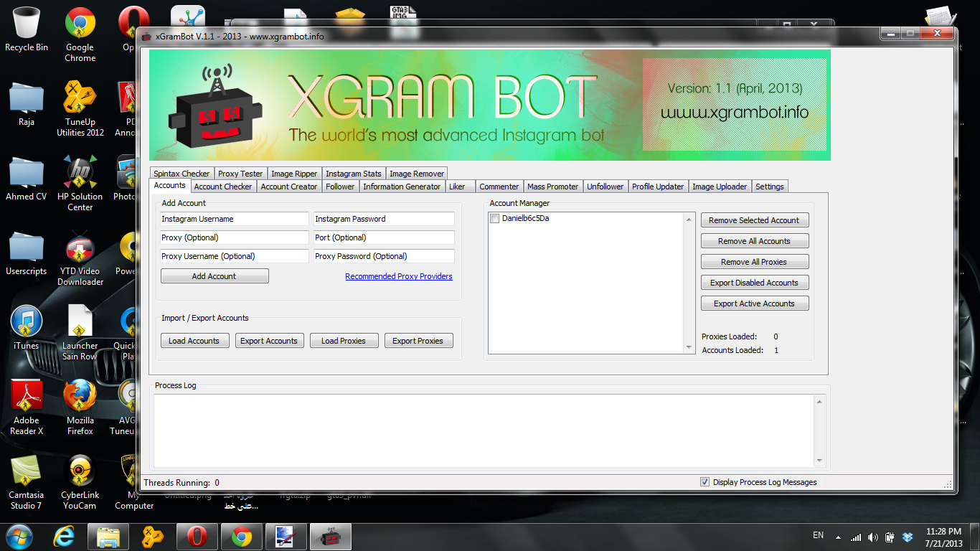Toggle Display Process Log Messages checkbox

tap(705, 482)
